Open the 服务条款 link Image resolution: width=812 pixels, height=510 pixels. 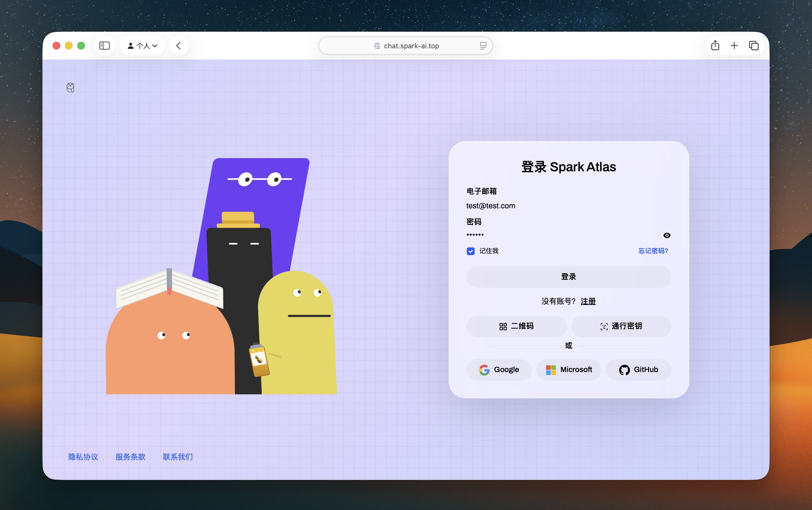point(130,457)
